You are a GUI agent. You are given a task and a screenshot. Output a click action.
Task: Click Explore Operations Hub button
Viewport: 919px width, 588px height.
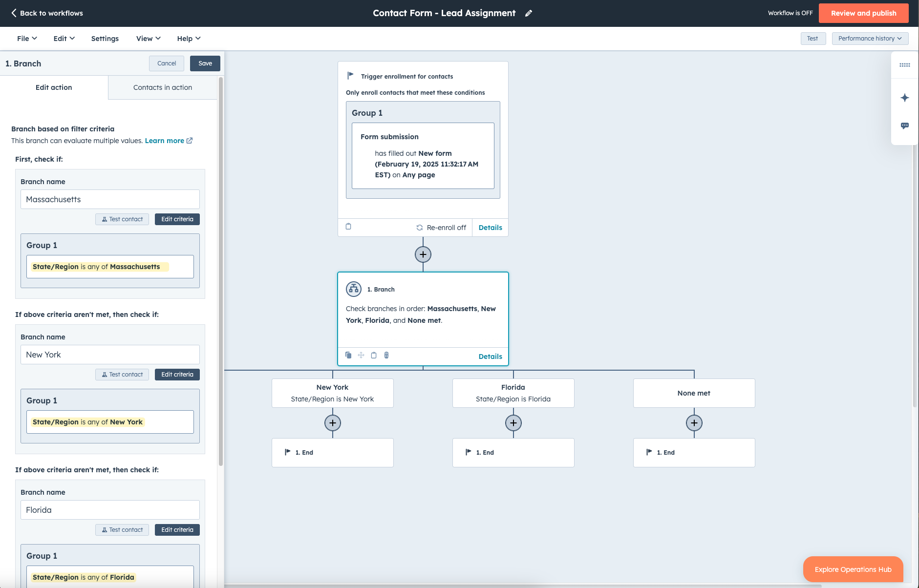(853, 569)
